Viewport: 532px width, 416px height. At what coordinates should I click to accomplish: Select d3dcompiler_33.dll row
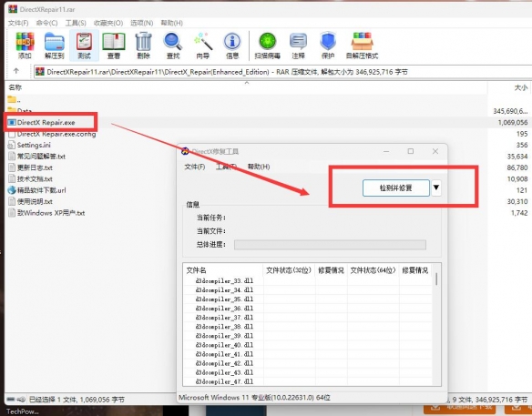coord(224,280)
